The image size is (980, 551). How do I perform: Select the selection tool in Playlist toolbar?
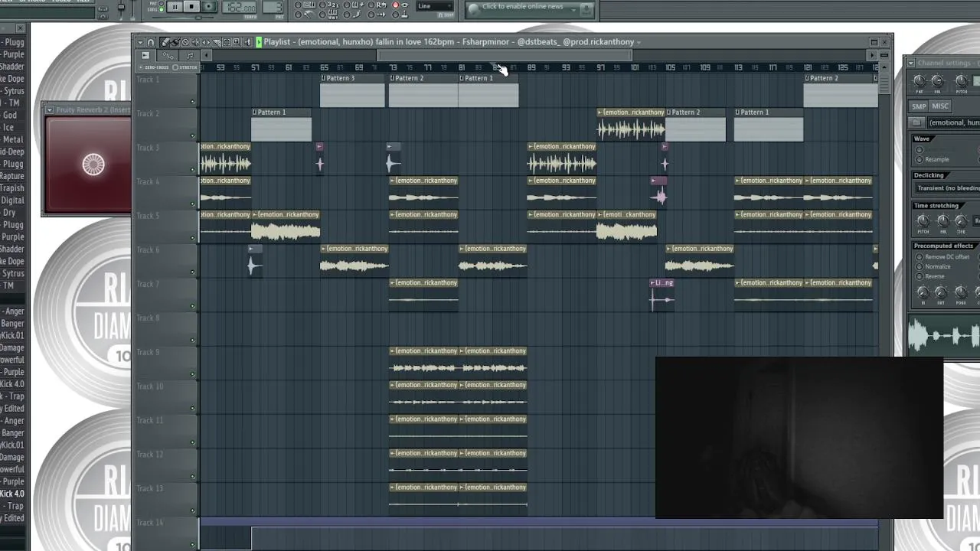[227, 42]
